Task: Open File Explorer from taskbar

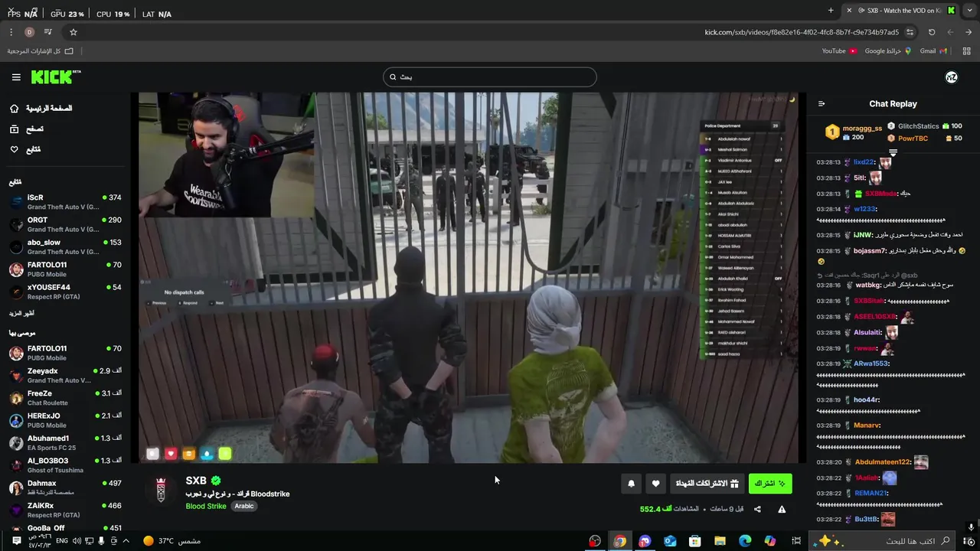Action: point(720,541)
